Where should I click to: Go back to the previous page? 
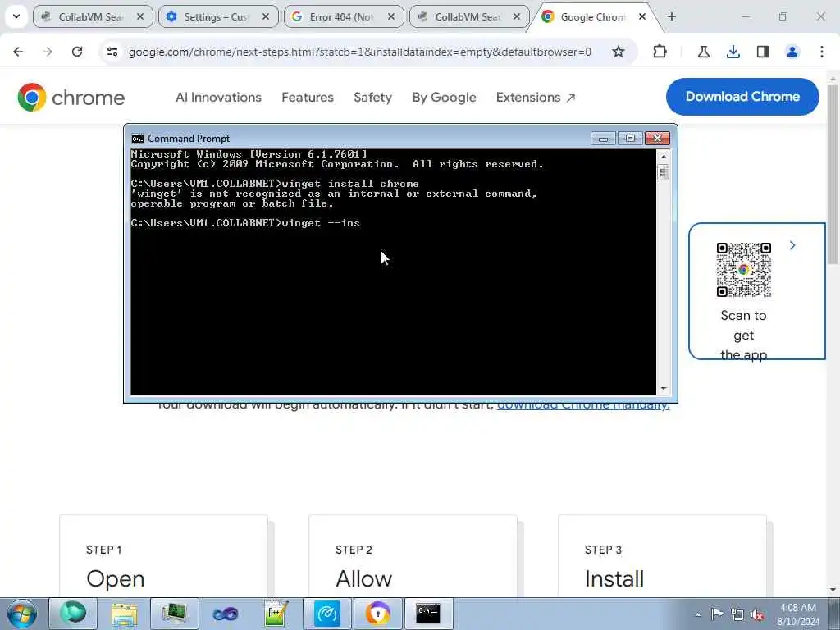click(x=18, y=52)
